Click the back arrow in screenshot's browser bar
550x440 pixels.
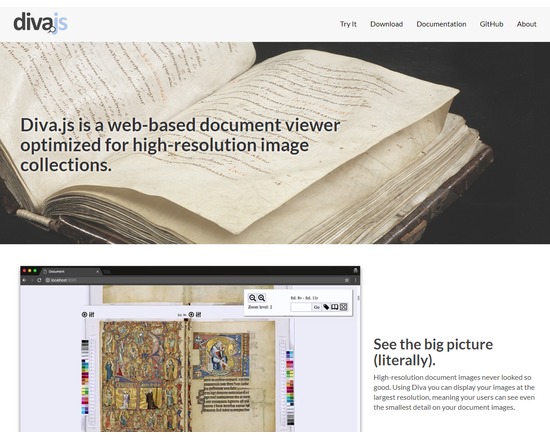point(24,280)
